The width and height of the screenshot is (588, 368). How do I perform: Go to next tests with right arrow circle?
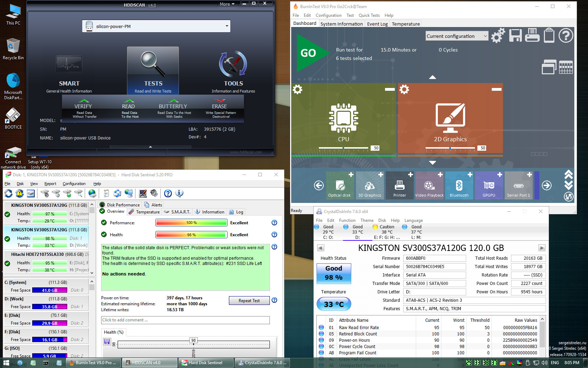click(546, 185)
